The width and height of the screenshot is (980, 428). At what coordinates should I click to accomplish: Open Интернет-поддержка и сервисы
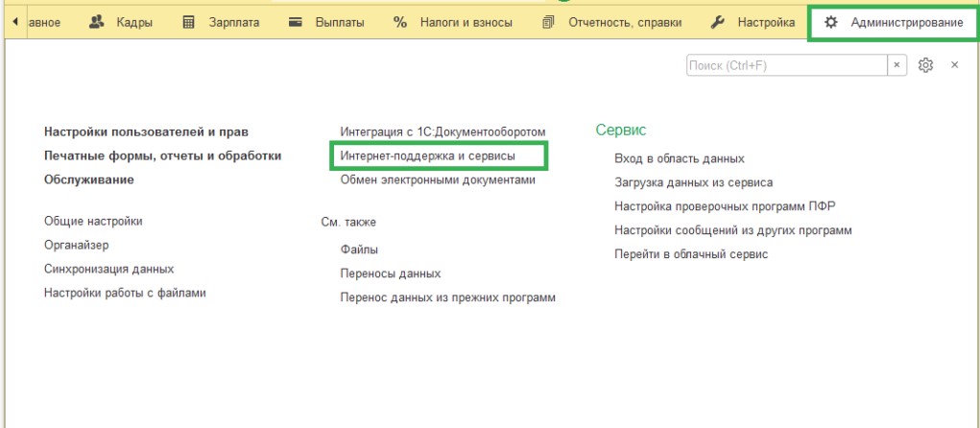click(428, 155)
